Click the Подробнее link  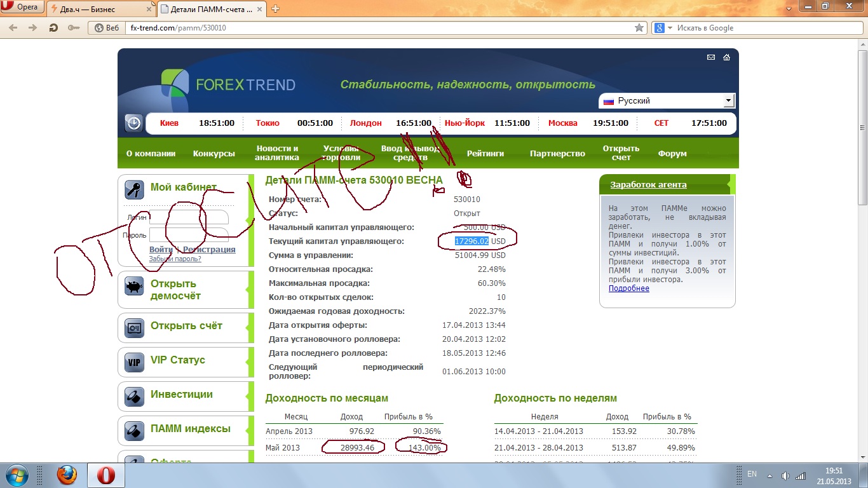click(629, 288)
